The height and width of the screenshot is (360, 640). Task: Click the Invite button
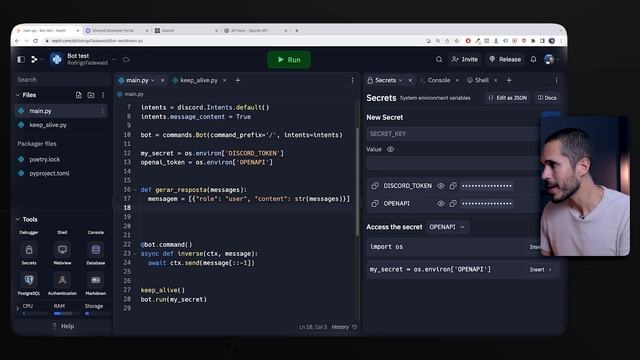click(x=464, y=60)
